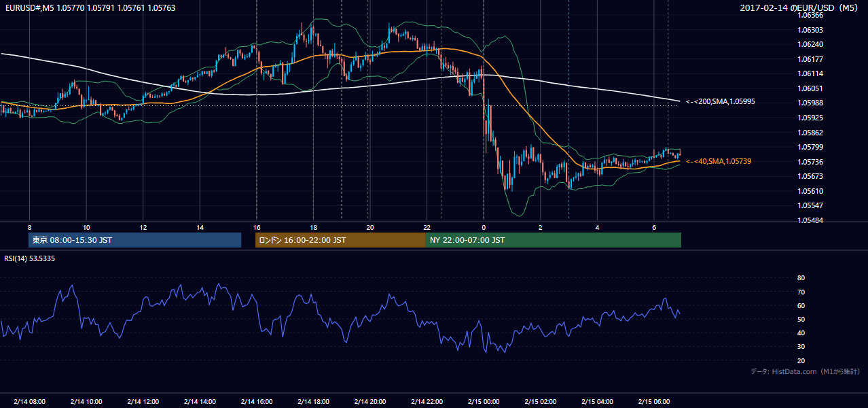
Task: Open the HistData.com data credit
Action: click(805, 371)
